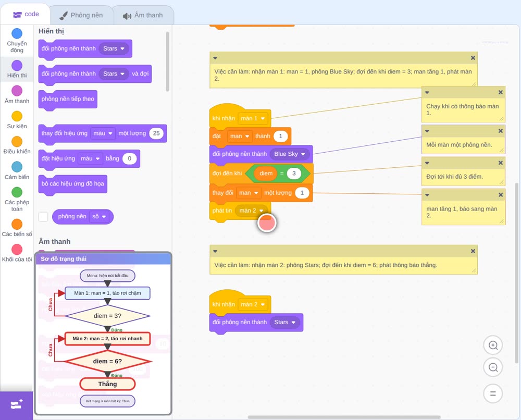Select the Hiển thị category circle
Screen dimensions: 521x420
tap(17, 66)
